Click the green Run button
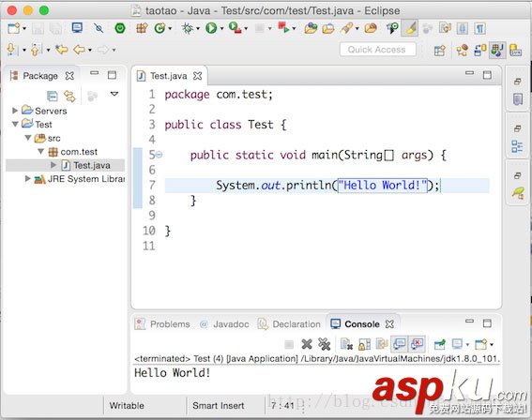 (x=211, y=28)
